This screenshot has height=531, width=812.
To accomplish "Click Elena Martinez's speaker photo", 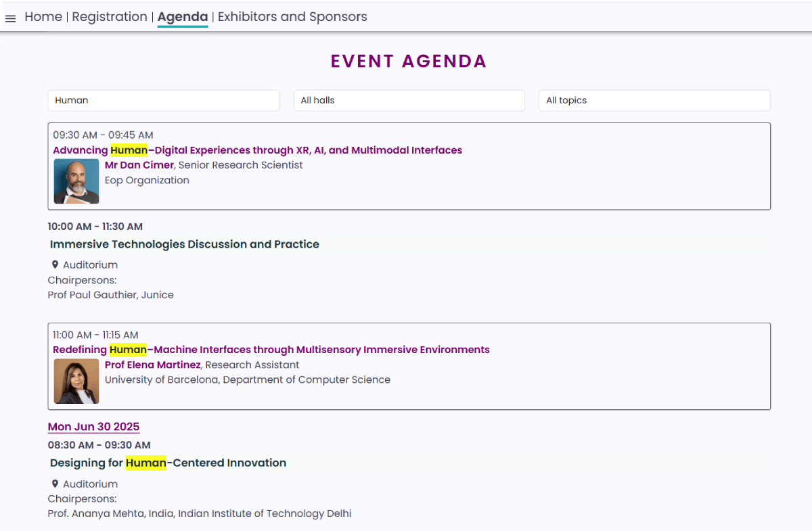I will click(x=76, y=382).
